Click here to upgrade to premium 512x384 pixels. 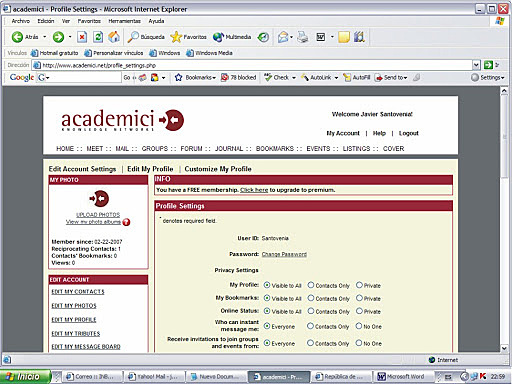pos(254,190)
